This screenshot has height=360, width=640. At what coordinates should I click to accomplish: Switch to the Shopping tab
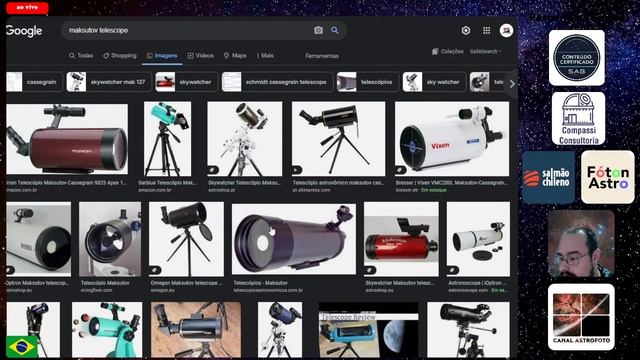(x=120, y=56)
